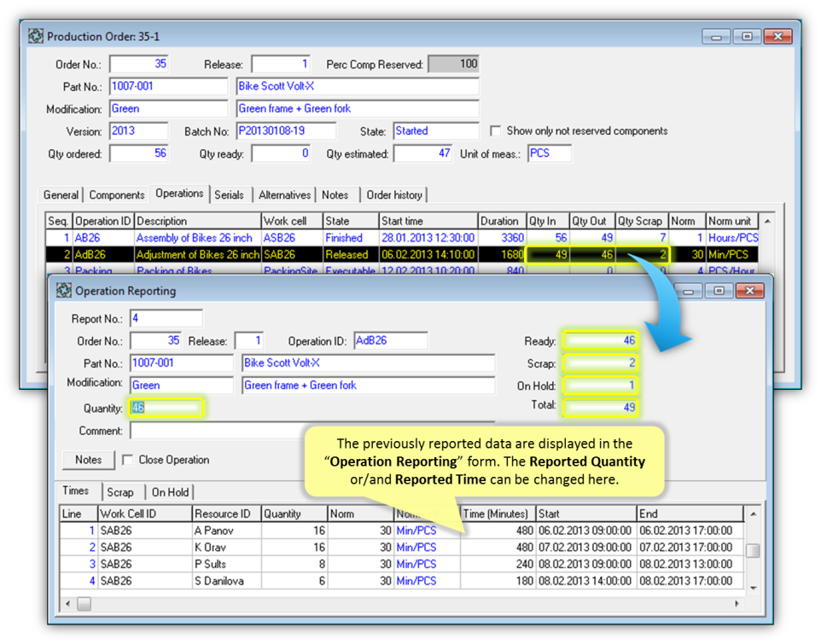821x644 pixels.
Task: Select the K Orav time line row
Action: [x=402, y=548]
